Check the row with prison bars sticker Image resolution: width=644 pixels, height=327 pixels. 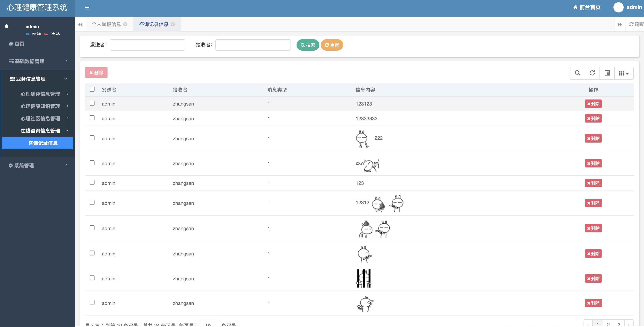[92, 278]
